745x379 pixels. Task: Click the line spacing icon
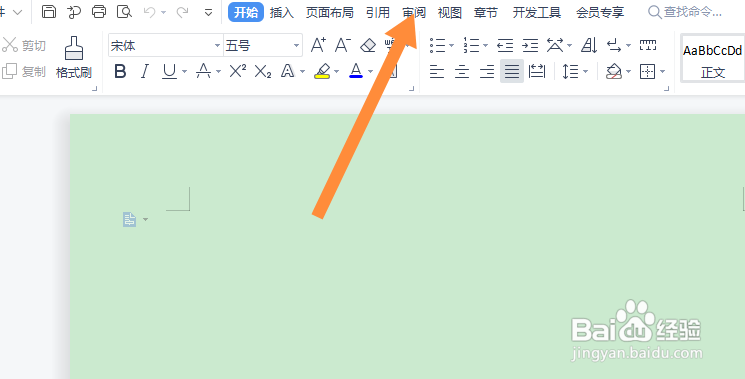tap(571, 72)
